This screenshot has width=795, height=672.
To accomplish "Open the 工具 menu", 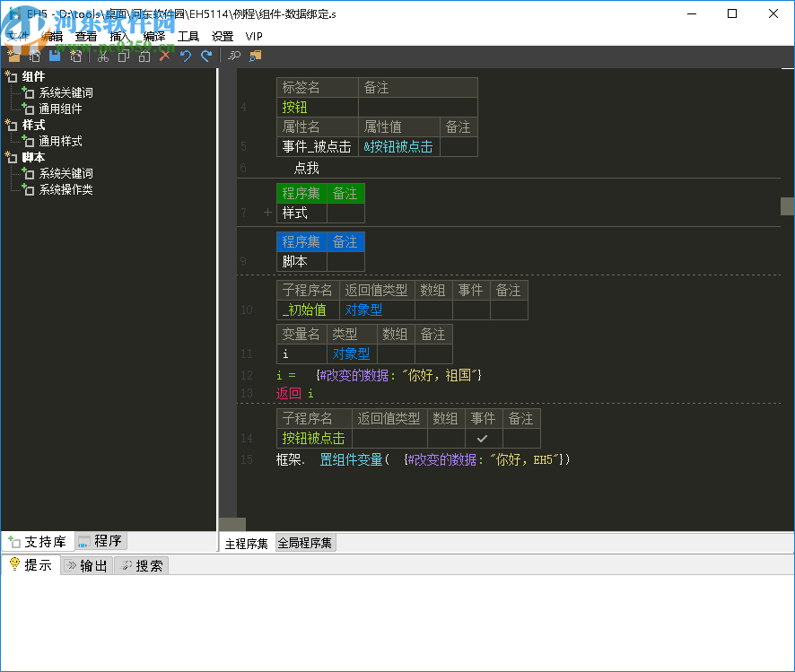I will pos(188,37).
